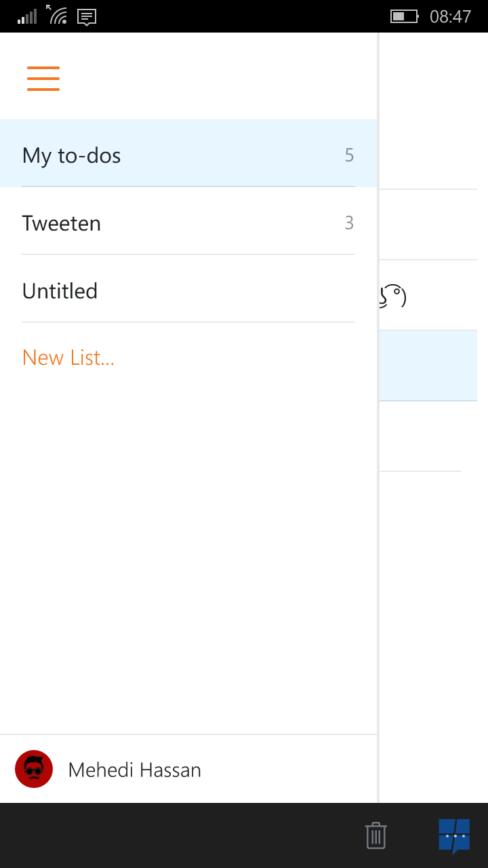Tap the cellular signal strength icon

[27, 16]
